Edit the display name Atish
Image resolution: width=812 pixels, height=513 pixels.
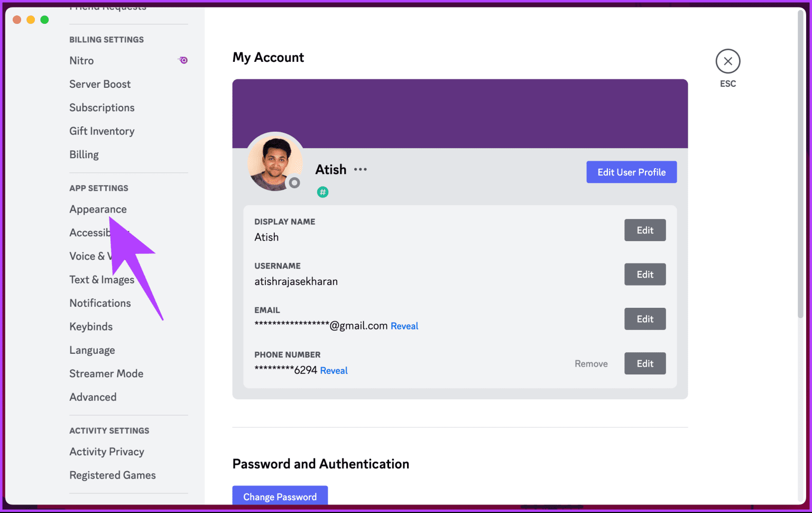tap(645, 230)
